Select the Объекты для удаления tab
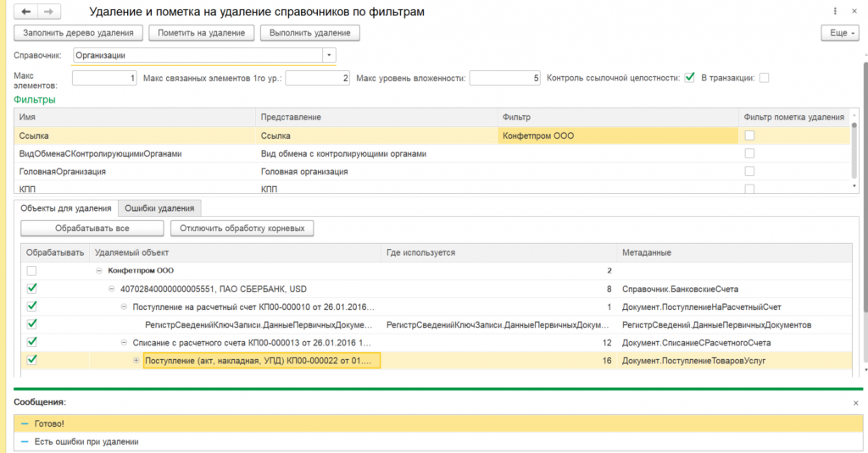Viewport: 868px width, 453px height. coord(66,208)
